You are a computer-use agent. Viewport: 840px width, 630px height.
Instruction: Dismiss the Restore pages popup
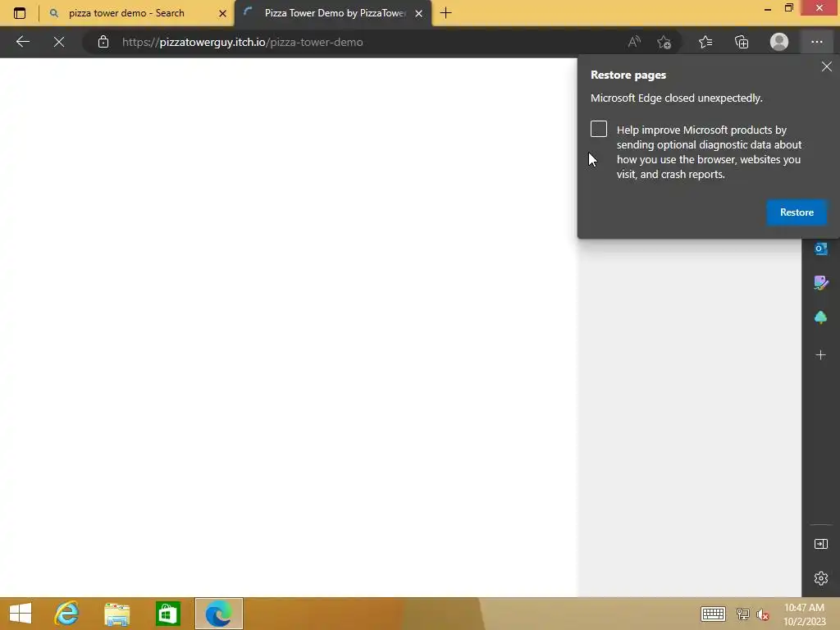coord(827,66)
